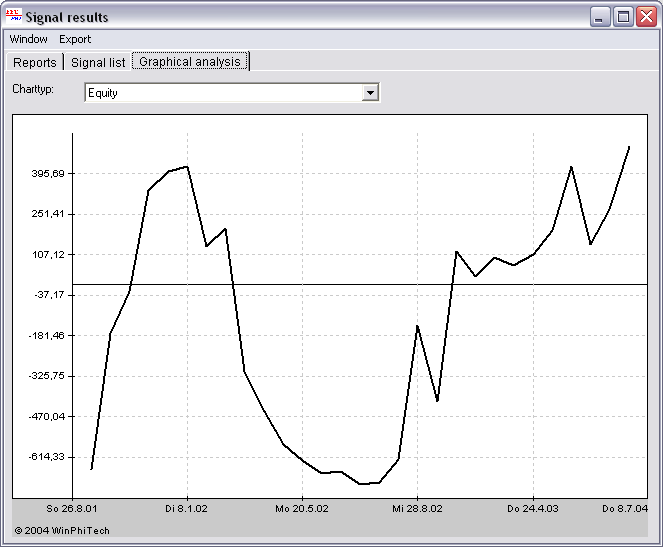Screen dimensions: 663x547
Task: Click the -614,33 y-axis label
Action: pyautogui.click(x=46, y=457)
